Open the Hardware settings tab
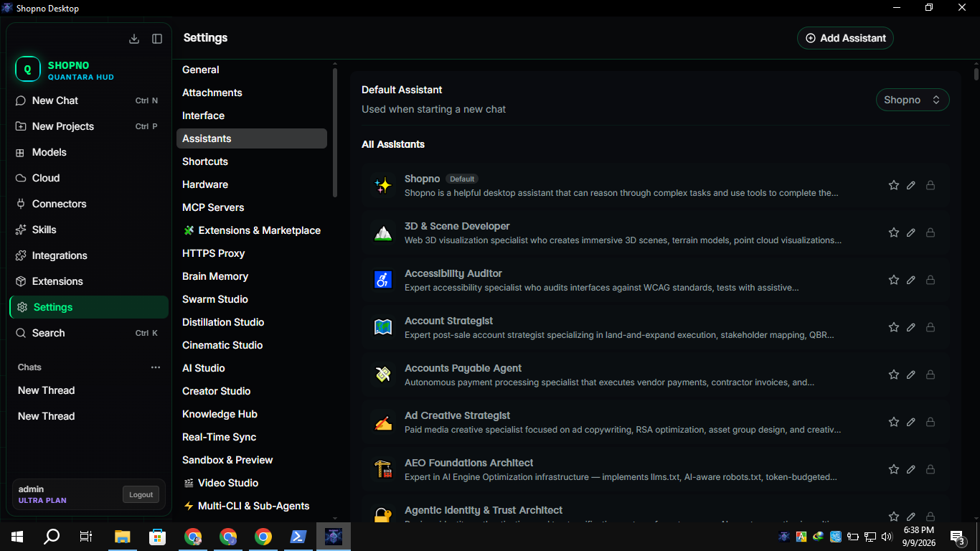 (252, 184)
